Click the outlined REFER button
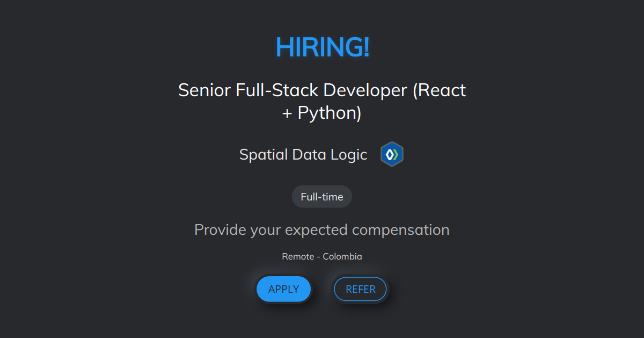This screenshot has width=644, height=338. [360, 289]
